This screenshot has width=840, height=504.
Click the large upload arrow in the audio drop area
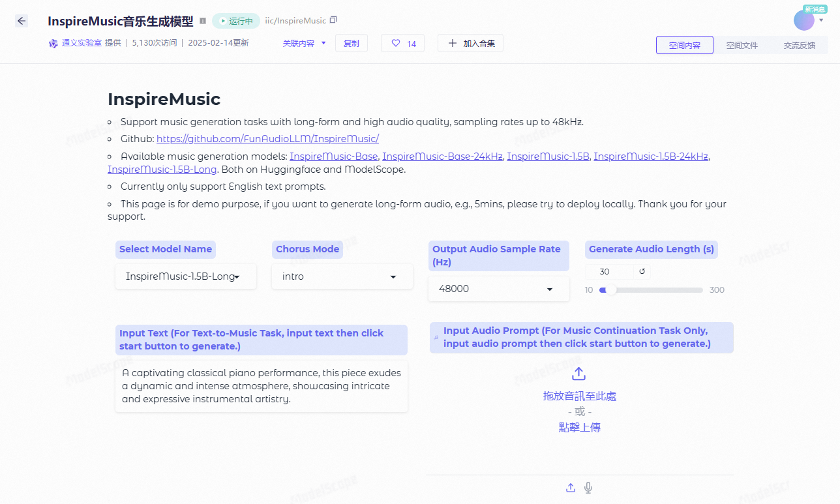point(579,374)
